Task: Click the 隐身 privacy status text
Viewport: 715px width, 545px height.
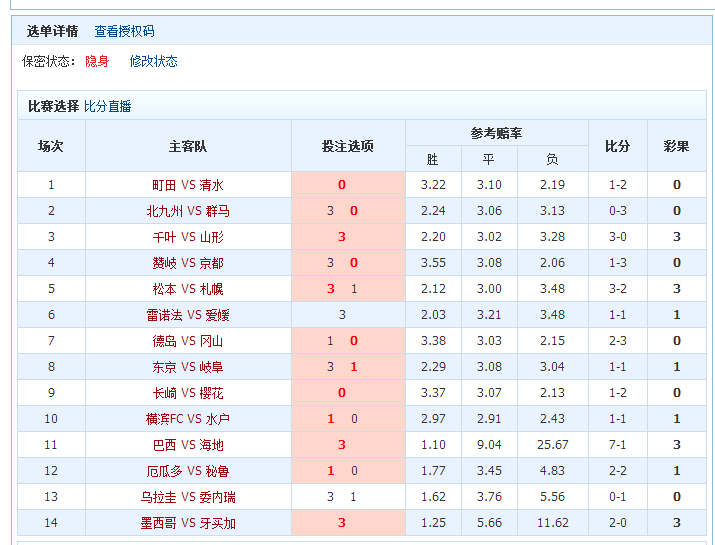Action: click(x=97, y=61)
